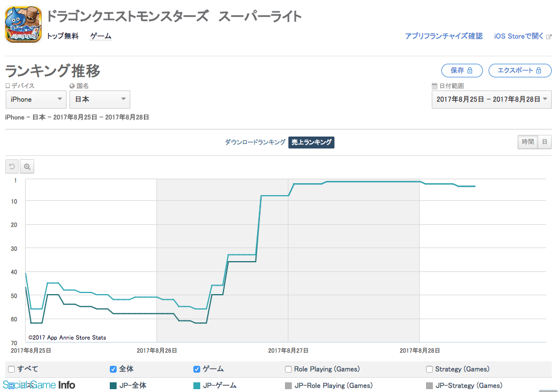This screenshot has width=558, height=392.
Task: Click the 2017年8月26日 axis date label
Action: [x=156, y=350]
